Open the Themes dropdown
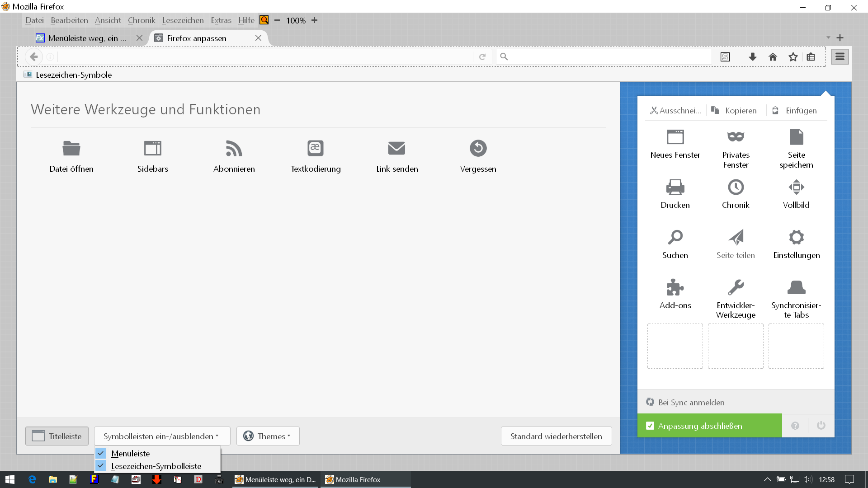Viewport: 868px width, 488px height. point(268,436)
